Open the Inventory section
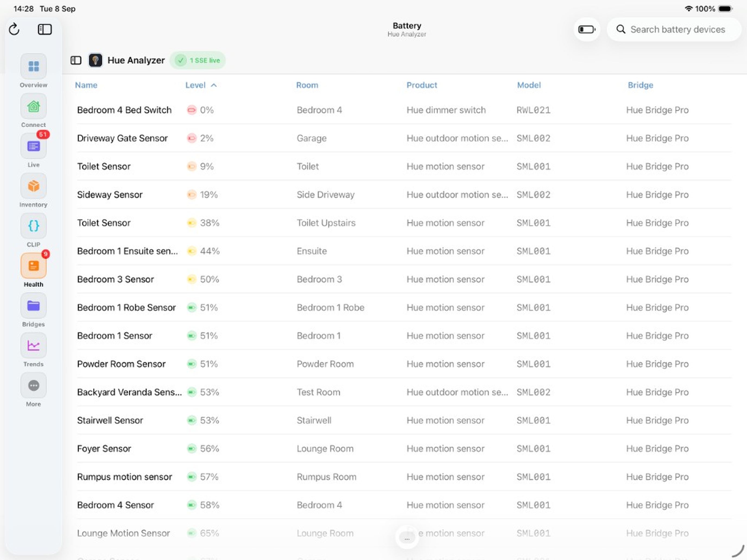The image size is (747, 560). coord(33,190)
